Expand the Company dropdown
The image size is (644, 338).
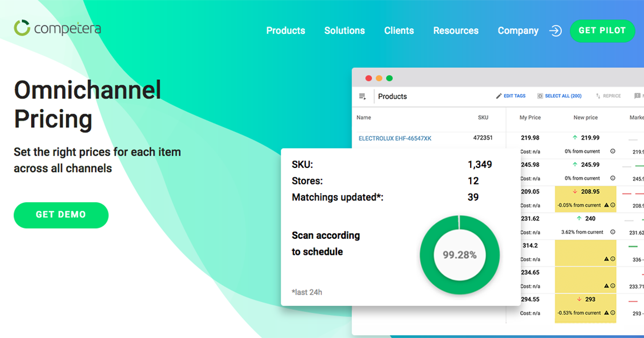(x=518, y=31)
